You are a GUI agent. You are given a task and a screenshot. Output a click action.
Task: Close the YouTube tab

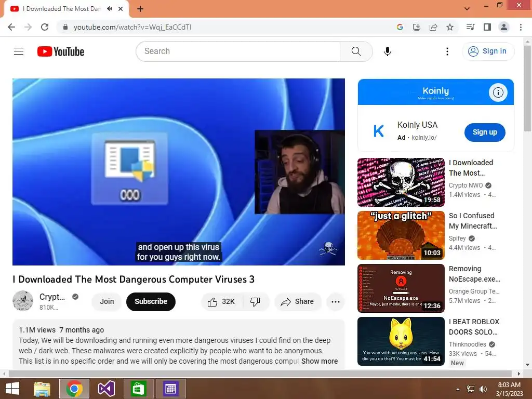(121, 9)
